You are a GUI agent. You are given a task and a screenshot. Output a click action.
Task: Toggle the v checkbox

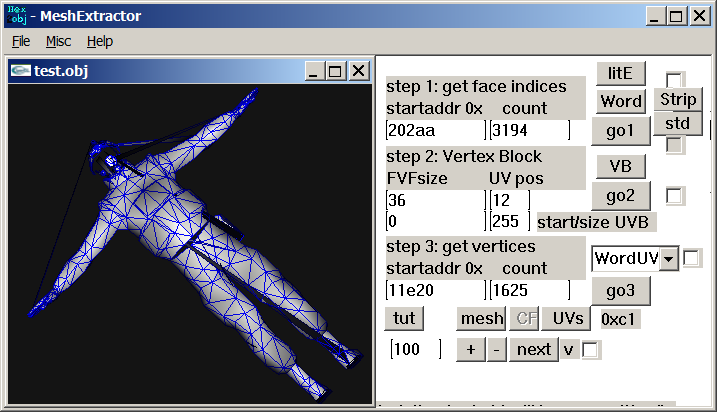pyautogui.click(x=590, y=350)
